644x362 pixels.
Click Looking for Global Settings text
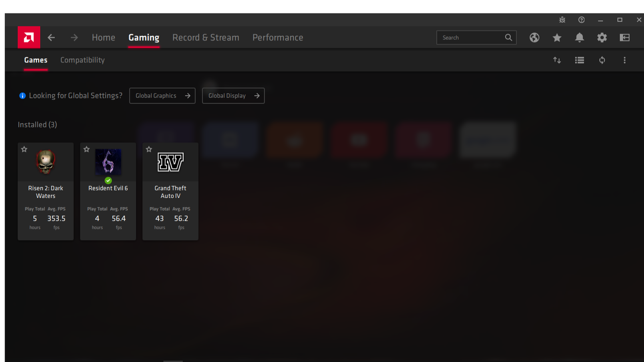coord(75,96)
